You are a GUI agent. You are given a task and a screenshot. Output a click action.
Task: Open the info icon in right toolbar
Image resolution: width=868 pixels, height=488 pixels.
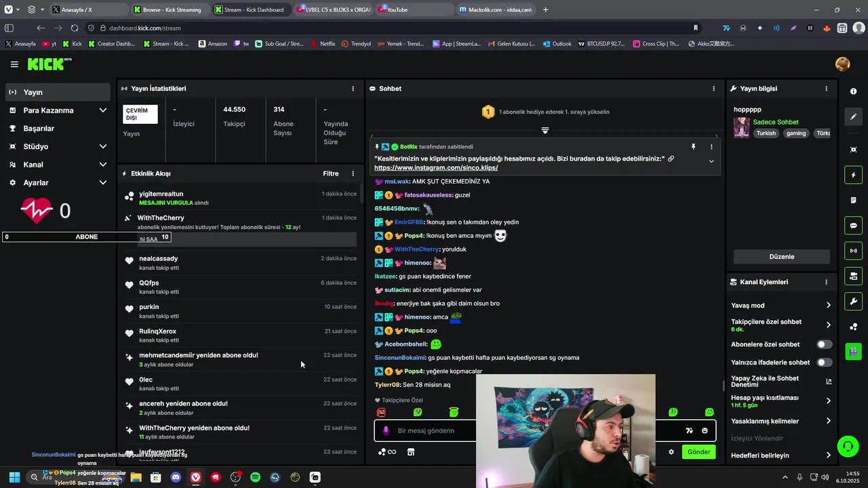[x=853, y=91]
